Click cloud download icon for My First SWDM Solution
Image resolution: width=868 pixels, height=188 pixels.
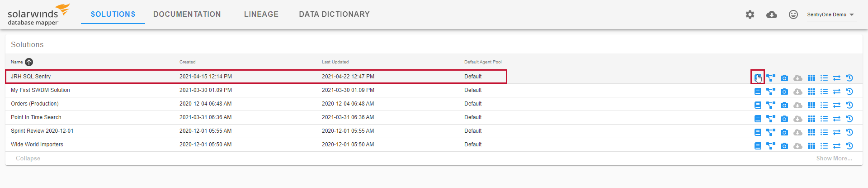[x=798, y=92]
